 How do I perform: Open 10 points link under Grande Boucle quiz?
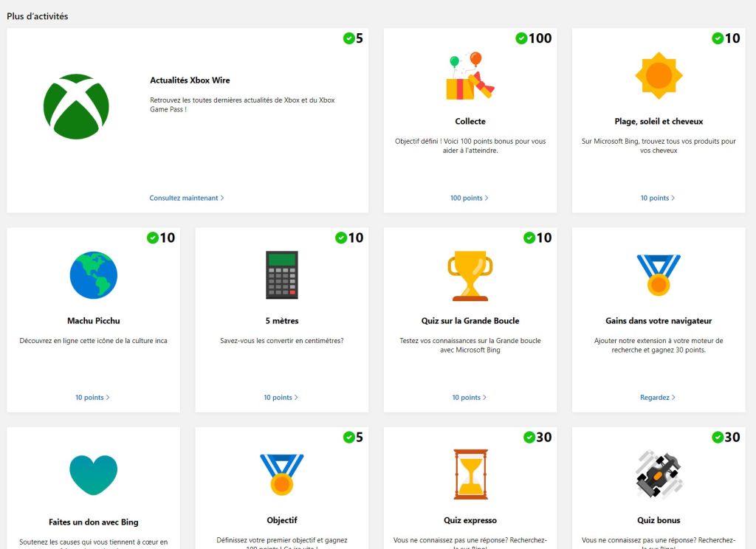(469, 398)
